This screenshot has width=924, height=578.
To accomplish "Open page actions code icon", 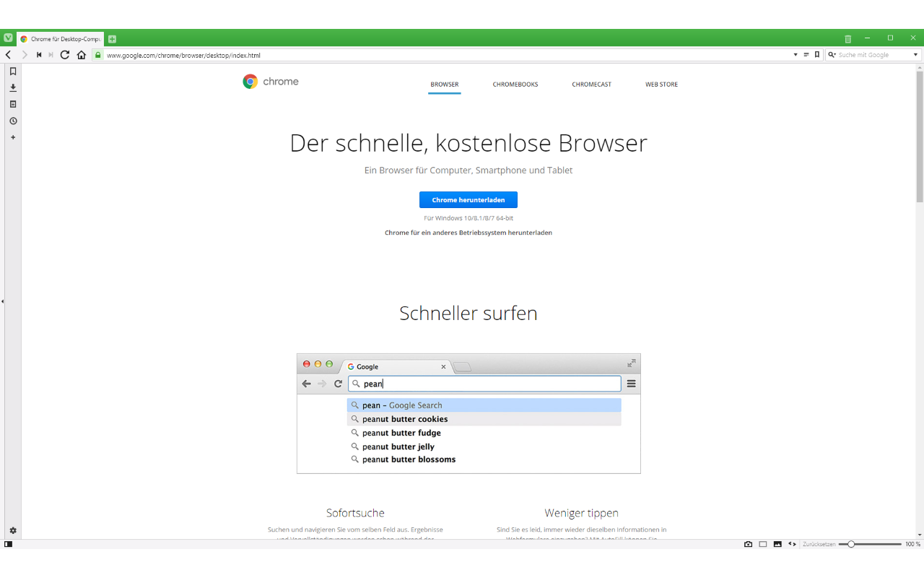I will pos(792,544).
